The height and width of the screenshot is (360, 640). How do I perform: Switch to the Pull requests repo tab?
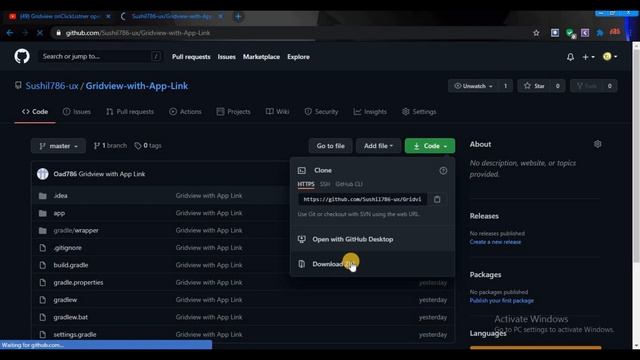130,111
